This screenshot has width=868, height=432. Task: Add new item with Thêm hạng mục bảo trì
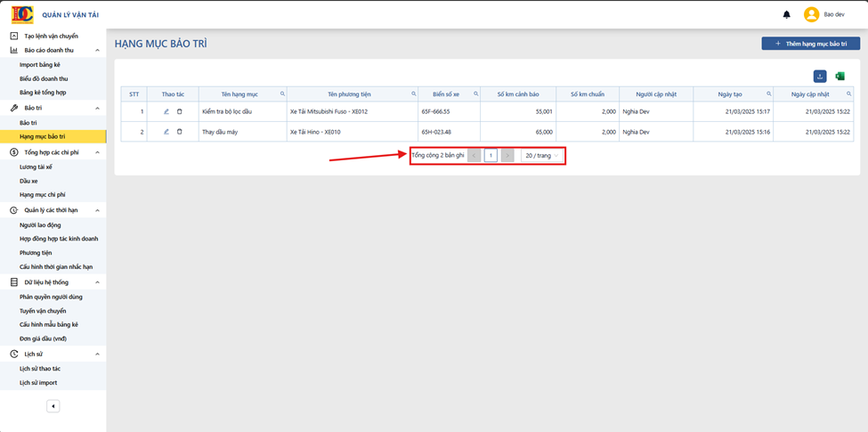pyautogui.click(x=810, y=43)
